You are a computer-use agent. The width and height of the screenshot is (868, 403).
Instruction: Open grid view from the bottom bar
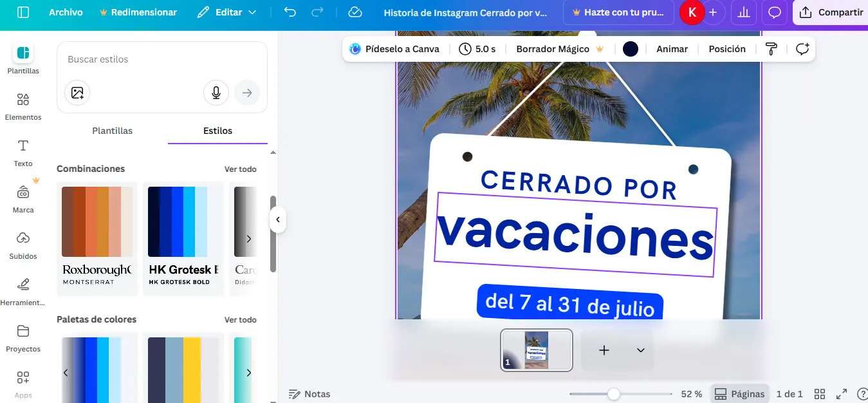820,393
